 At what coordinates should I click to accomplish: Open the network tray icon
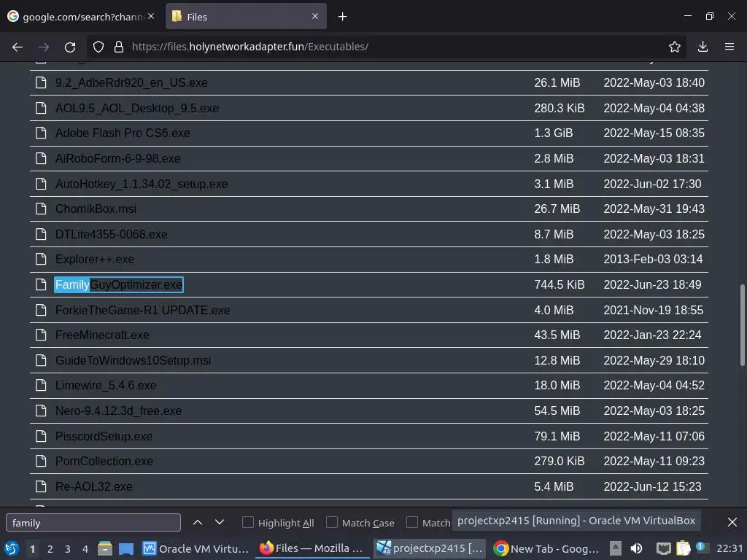(x=663, y=548)
